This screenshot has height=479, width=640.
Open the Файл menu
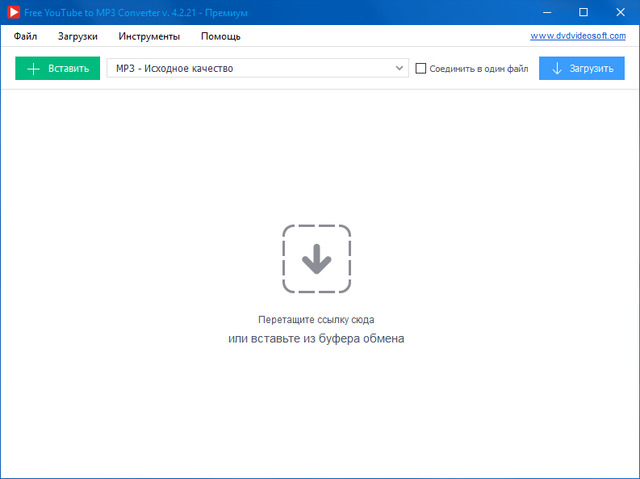26,37
